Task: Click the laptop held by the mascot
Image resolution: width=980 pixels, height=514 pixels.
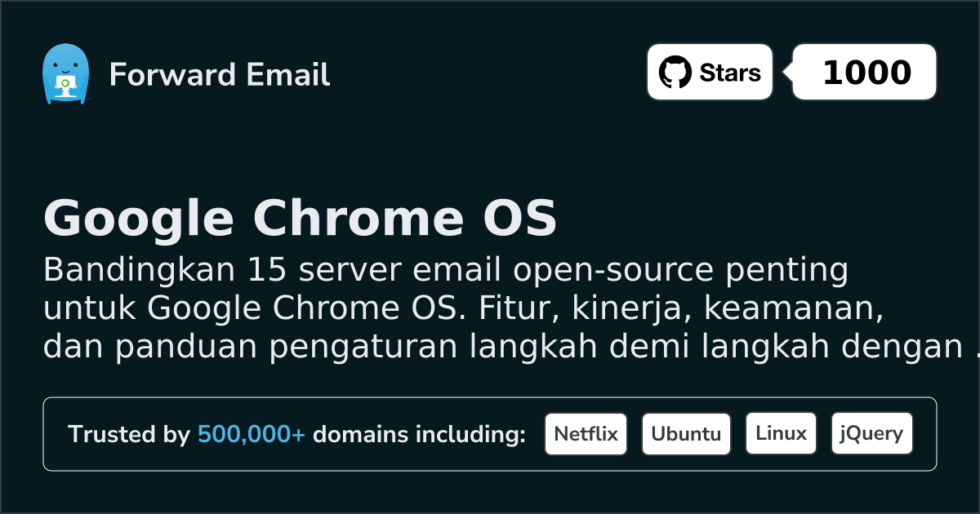Action: coord(65,83)
